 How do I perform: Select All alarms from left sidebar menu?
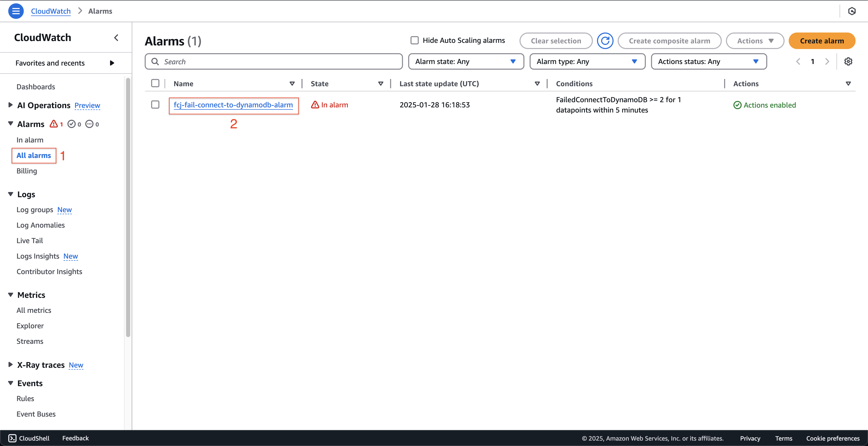[34, 155]
